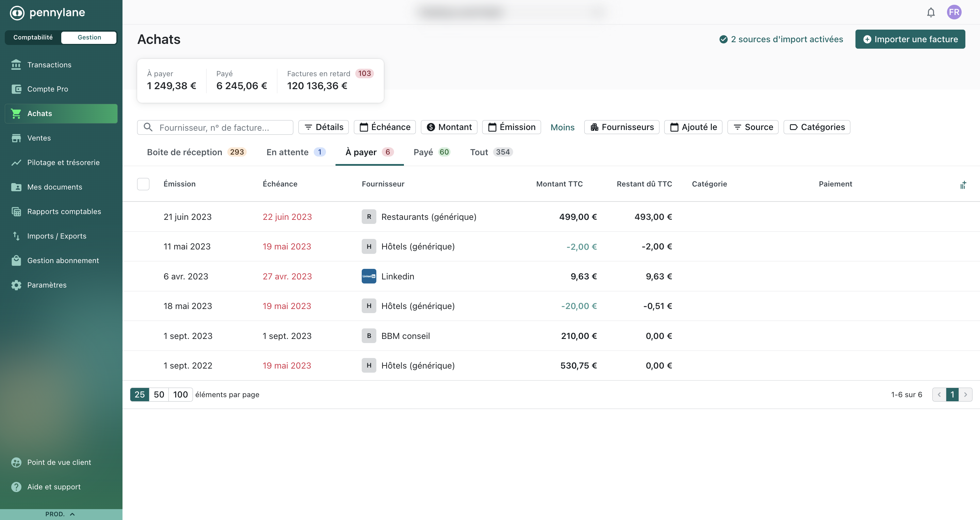Open the Payé tab

pos(432,152)
